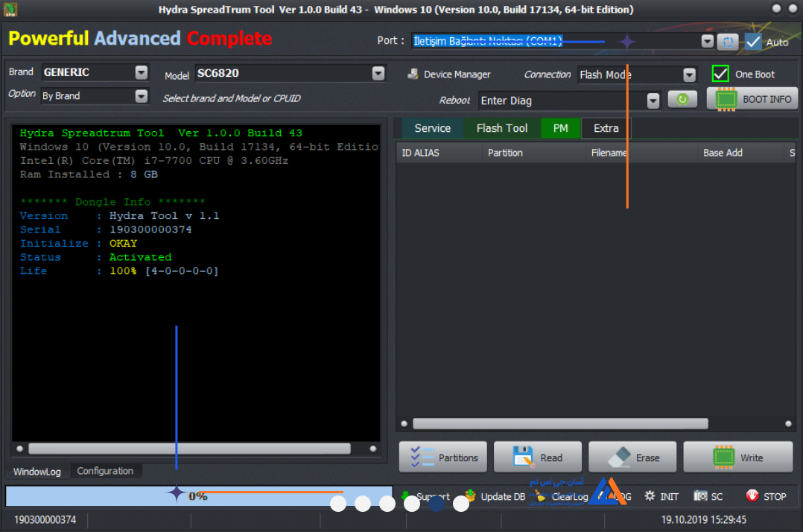
Task: Open the Port dropdown list
Action: coord(707,42)
